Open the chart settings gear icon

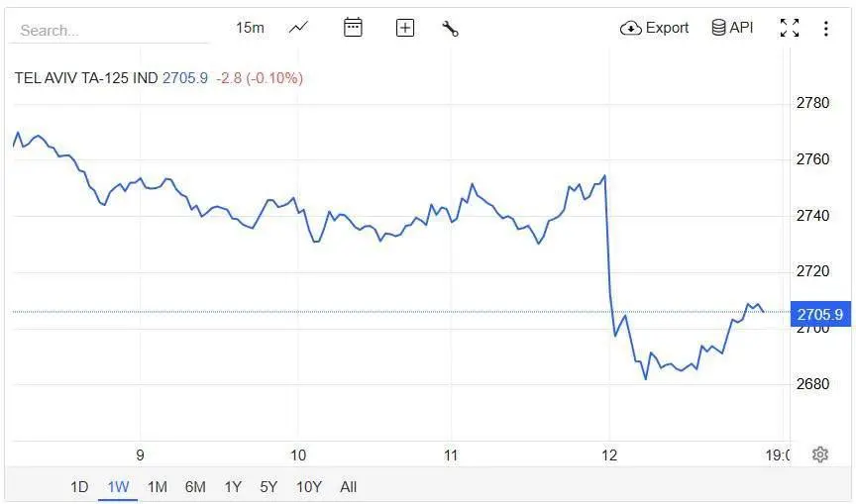[820, 454]
